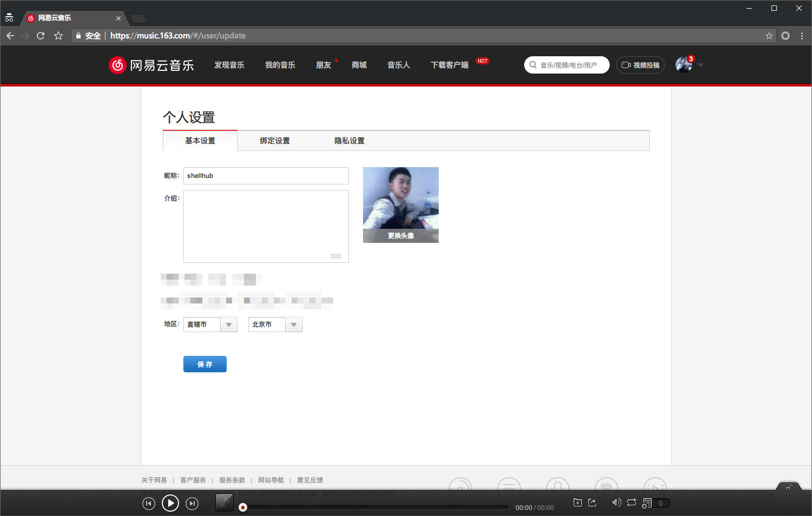This screenshot has height=516, width=812.
Task: Click the volume speaker icon
Action: pyautogui.click(x=617, y=503)
